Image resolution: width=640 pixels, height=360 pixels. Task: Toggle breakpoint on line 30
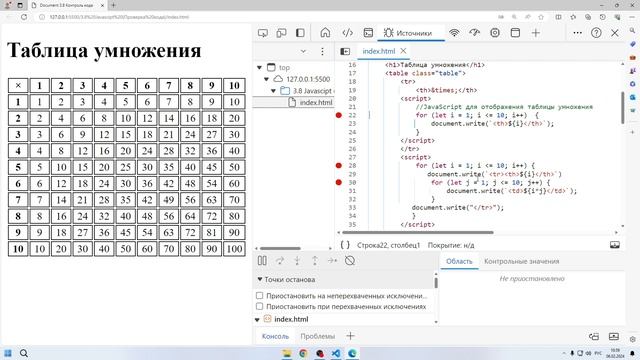pos(338,182)
